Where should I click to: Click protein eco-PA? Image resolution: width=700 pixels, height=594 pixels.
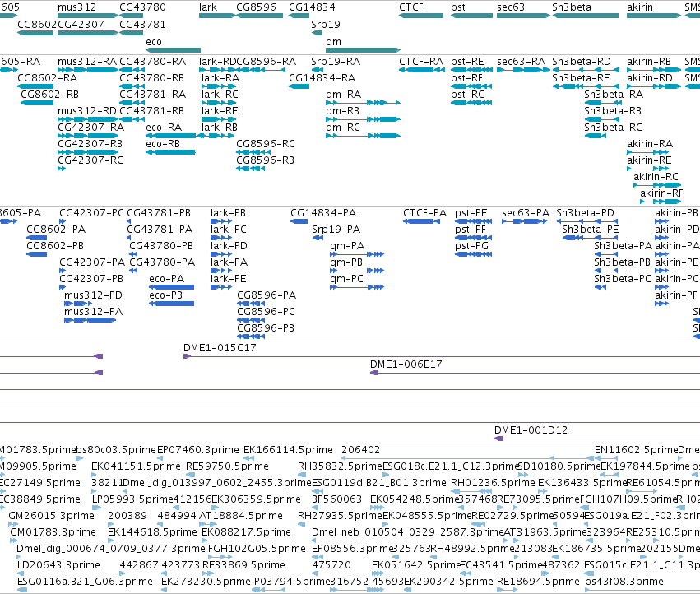tap(171, 287)
